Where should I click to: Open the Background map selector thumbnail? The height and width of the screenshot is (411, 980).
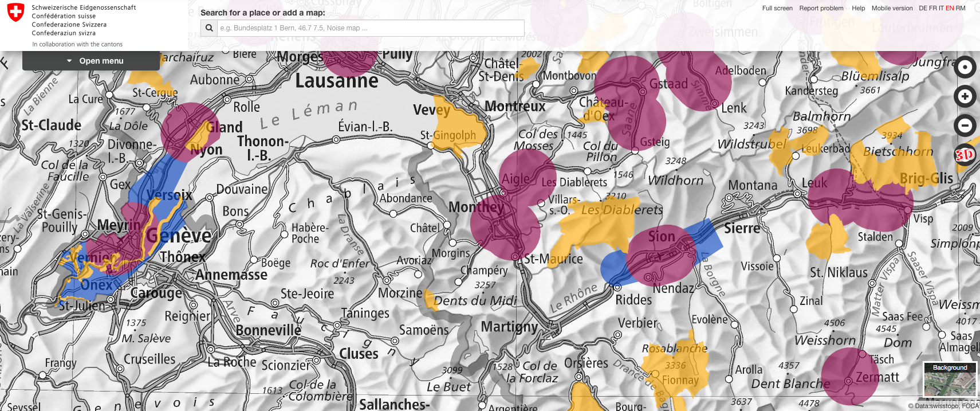point(950,379)
